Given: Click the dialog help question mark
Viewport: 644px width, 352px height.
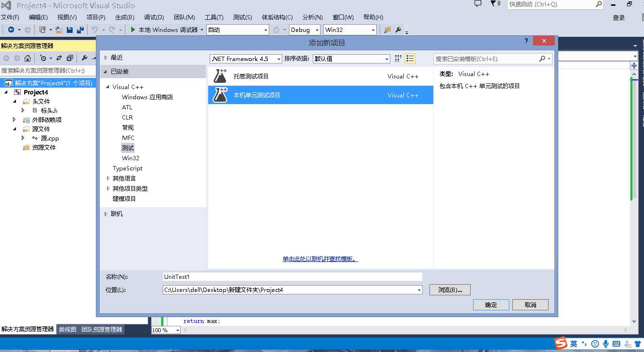Looking at the screenshot, I should (x=526, y=41).
